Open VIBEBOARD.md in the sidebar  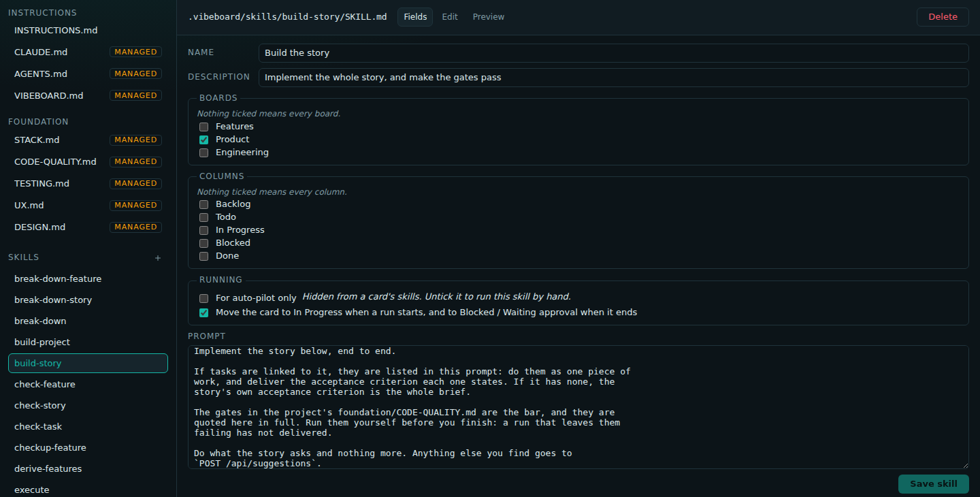click(88, 96)
